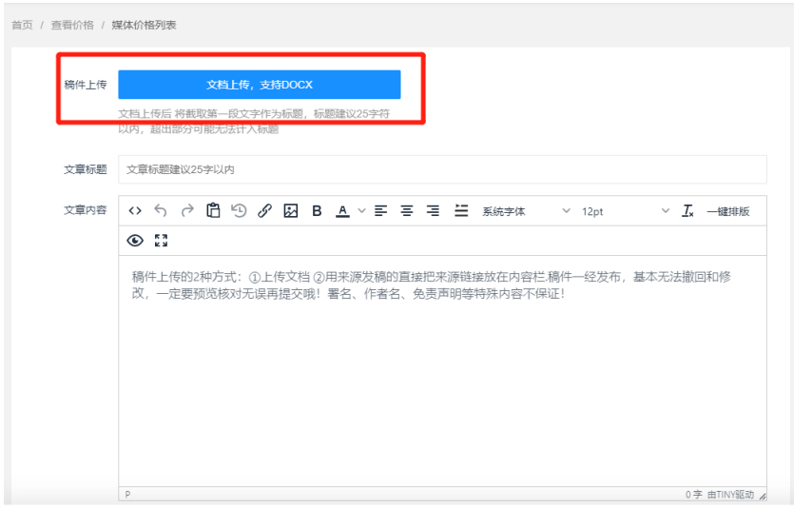The width and height of the screenshot is (812, 528).
Task: Open source code view in editor toolbar
Action: pos(135,211)
